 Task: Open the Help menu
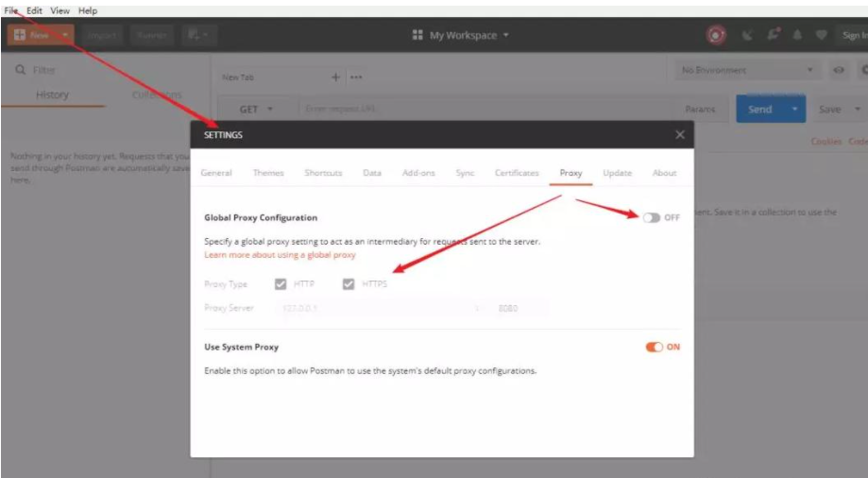[88, 10]
